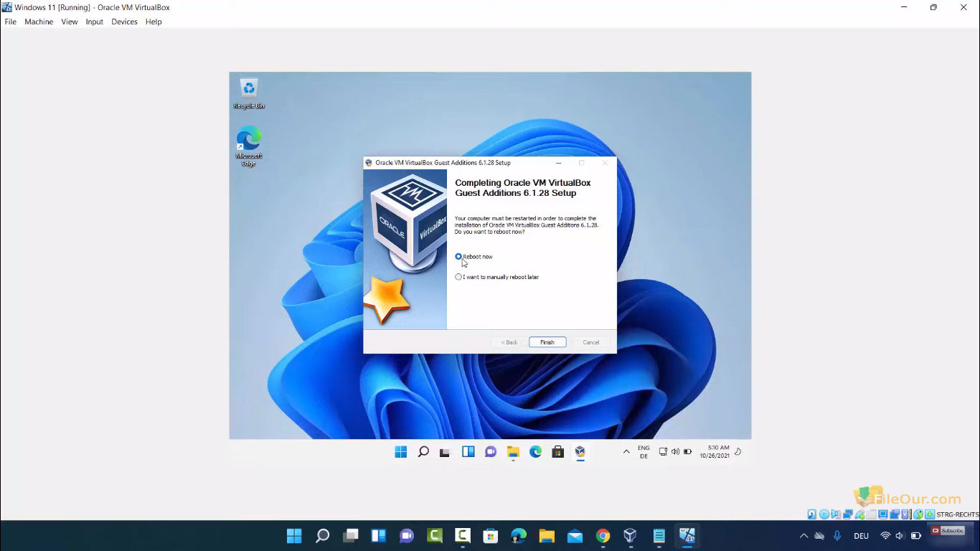The height and width of the screenshot is (551, 980).
Task: Click the VirtualBox installer icon in guest taskbar
Action: pyautogui.click(x=580, y=452)
